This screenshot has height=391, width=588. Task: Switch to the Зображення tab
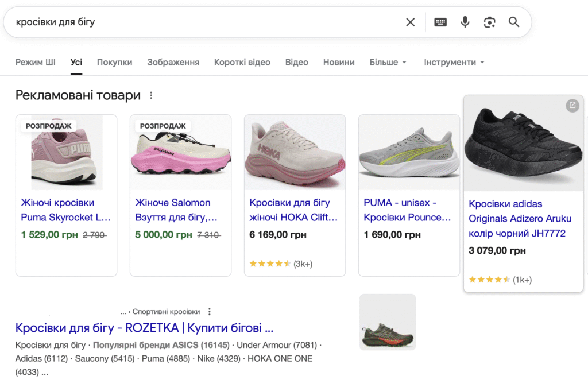(173, 62)
